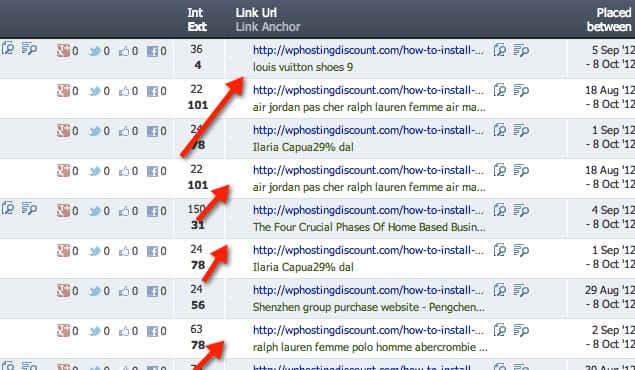Open the list-magnifier icon in the Shenzhen group purchase row

[x=521, y=290]
